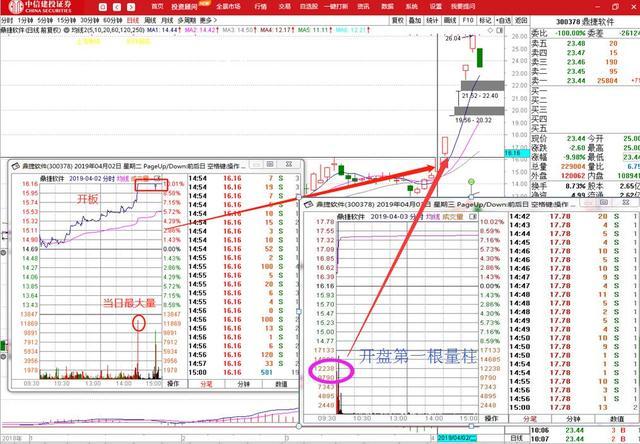Switch to the 60分钟 period tab
Image resolution: width=640 pixels, height=444 pixels.
(113, 20)
